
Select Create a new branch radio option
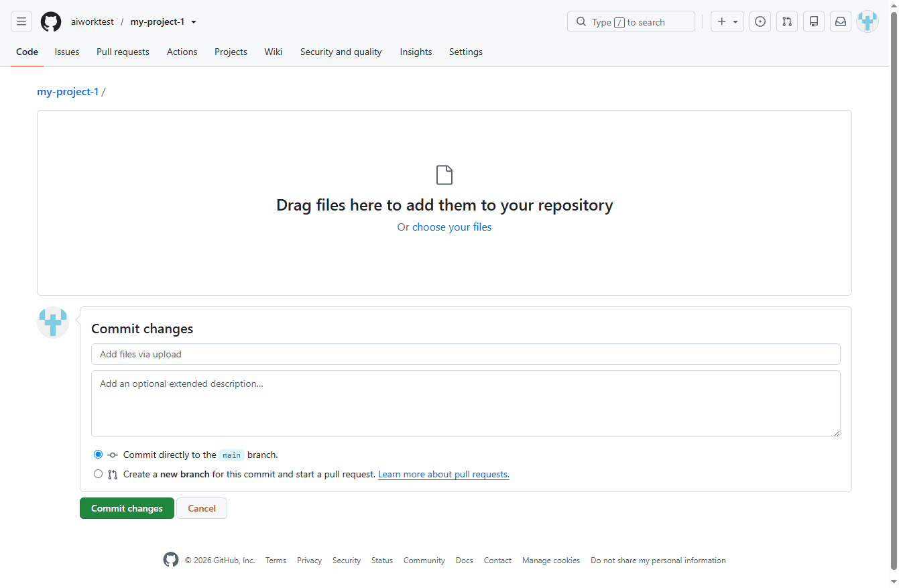99,473
